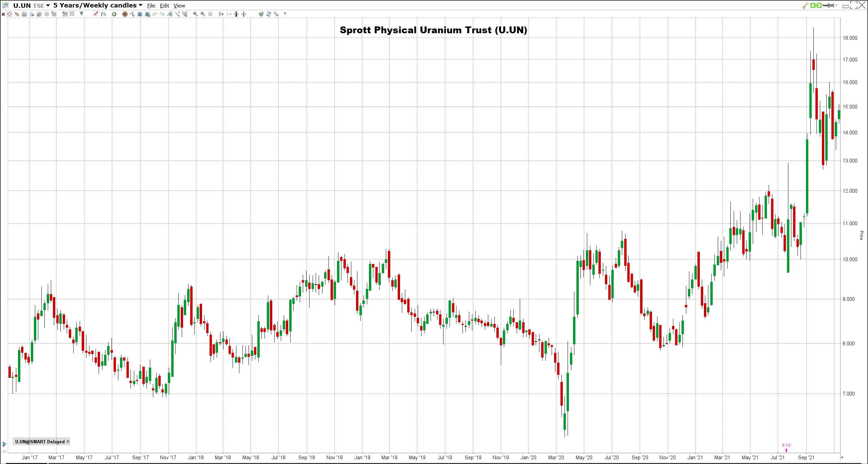Click the small icon at bottom-right axis corner
The image size is (868, 464).
tap(842, 457)
